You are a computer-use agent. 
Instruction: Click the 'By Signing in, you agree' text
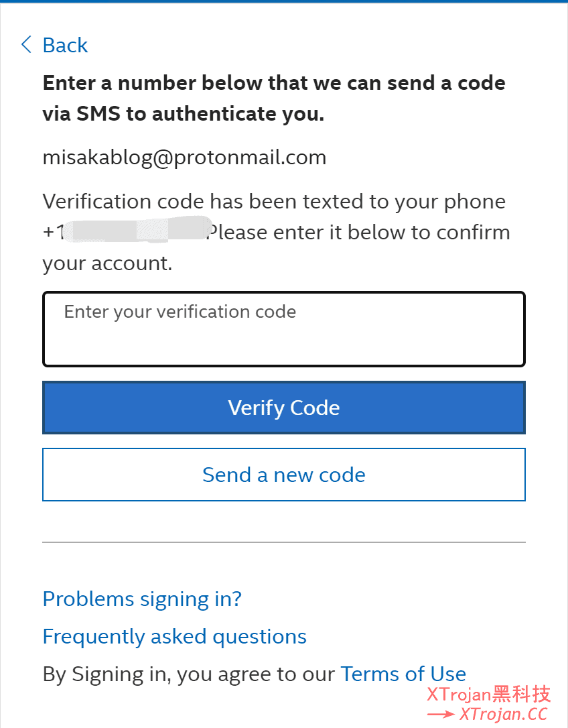188,674
